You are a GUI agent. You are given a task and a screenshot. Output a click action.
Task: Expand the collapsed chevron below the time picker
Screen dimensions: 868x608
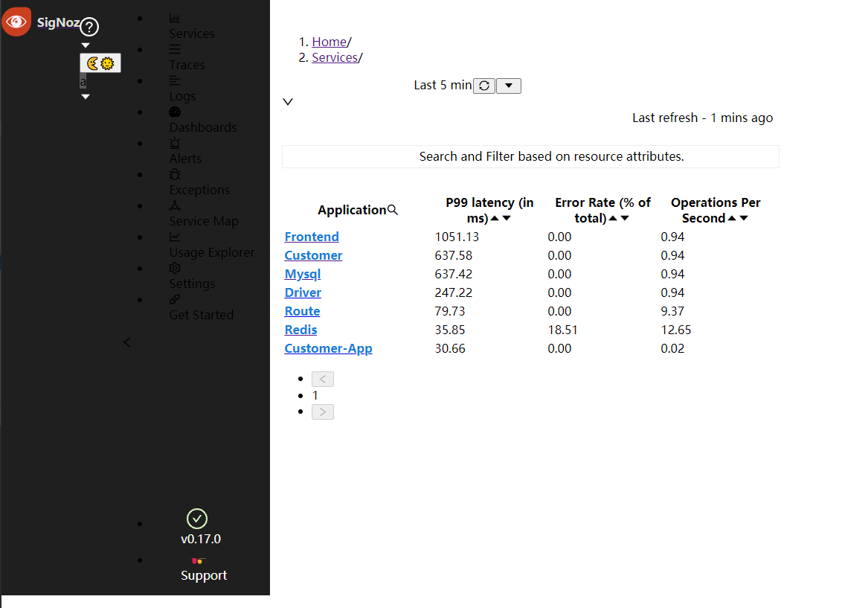click(x=287, y=101)
